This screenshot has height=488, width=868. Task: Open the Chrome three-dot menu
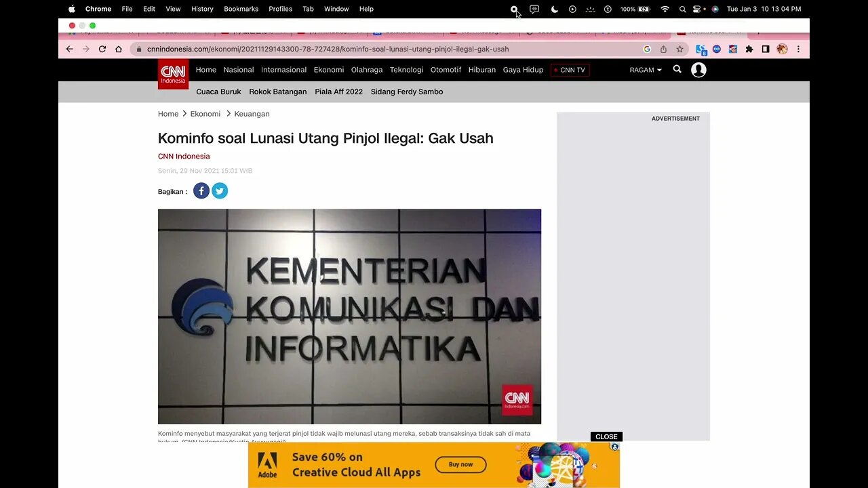tap(798, 49)
